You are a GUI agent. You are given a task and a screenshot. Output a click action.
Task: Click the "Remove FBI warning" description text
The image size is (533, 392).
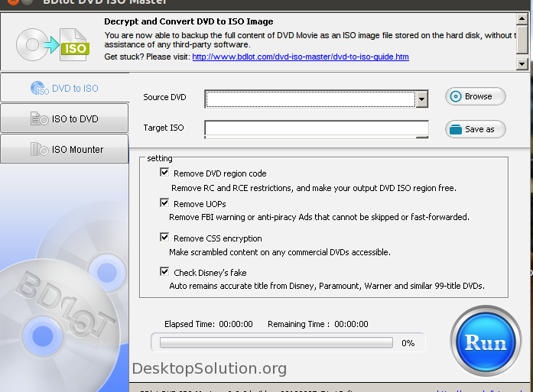[319, 217]
